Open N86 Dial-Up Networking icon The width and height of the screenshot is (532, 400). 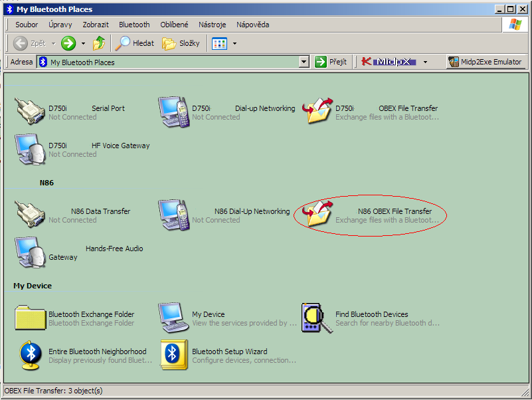tap(173, 215)
